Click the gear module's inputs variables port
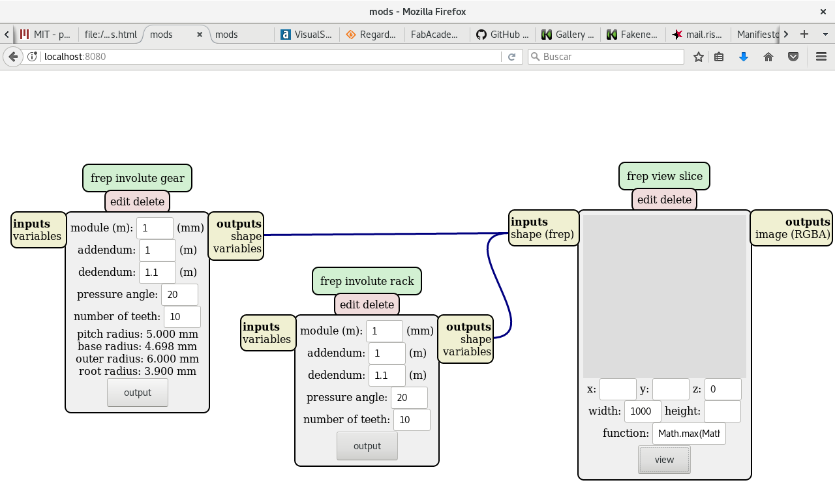835x504 pixels. tap(37, 236)
